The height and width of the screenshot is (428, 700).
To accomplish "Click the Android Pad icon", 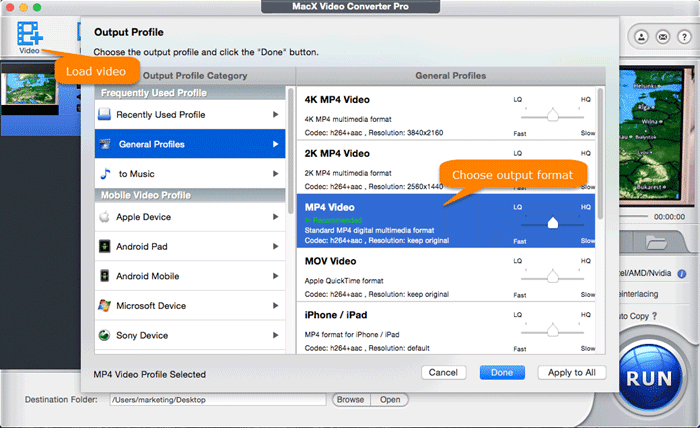I will 104,246.
